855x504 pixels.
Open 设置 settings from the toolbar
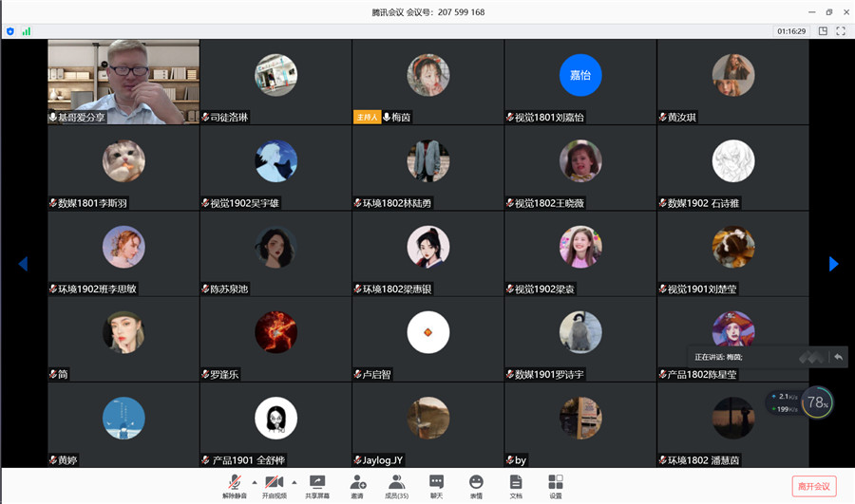tap(556, 486)
